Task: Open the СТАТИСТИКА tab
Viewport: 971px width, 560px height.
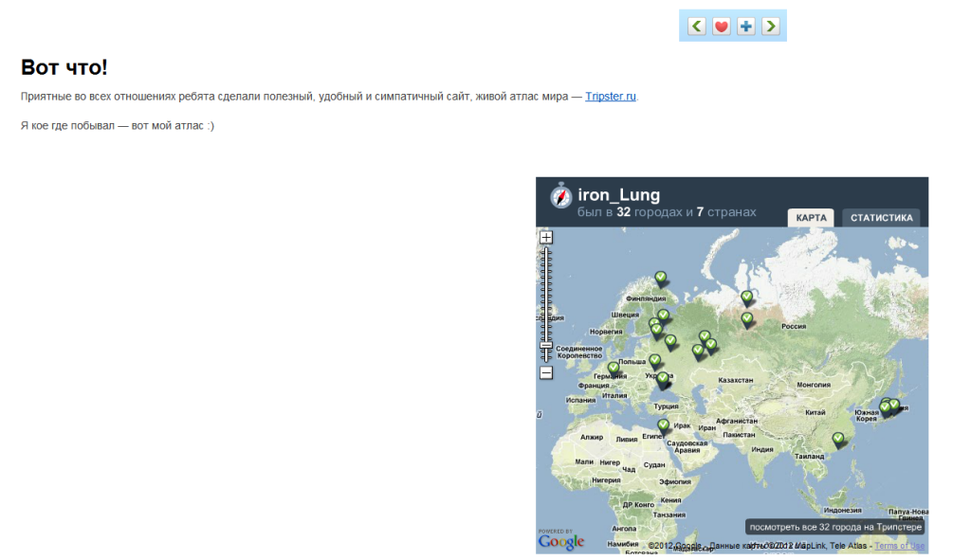Action: pos(881,218)
